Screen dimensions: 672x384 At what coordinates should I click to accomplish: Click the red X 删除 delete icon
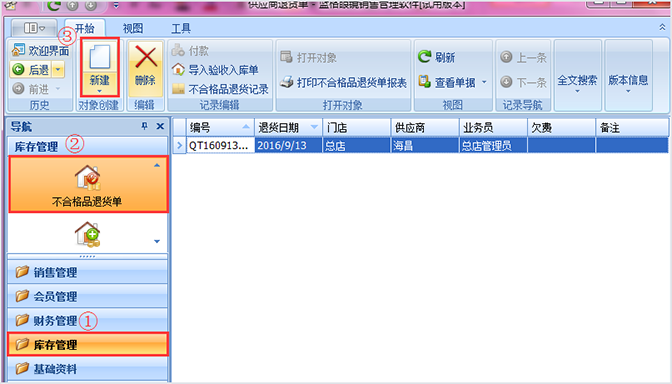pyautogui.click(x=146, y=58)
